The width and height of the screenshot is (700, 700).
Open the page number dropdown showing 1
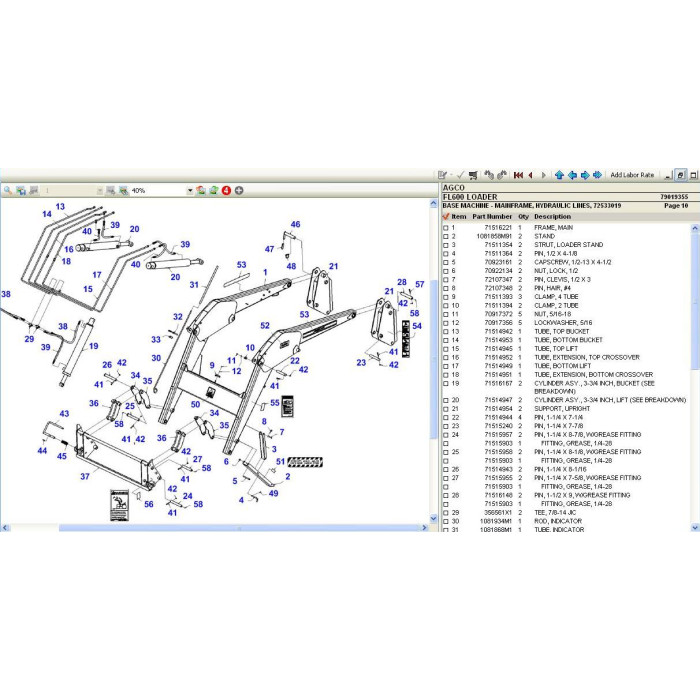(100, 191)
